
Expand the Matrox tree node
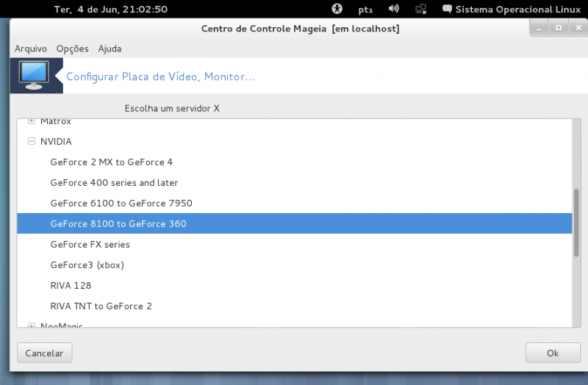(32, 121)
